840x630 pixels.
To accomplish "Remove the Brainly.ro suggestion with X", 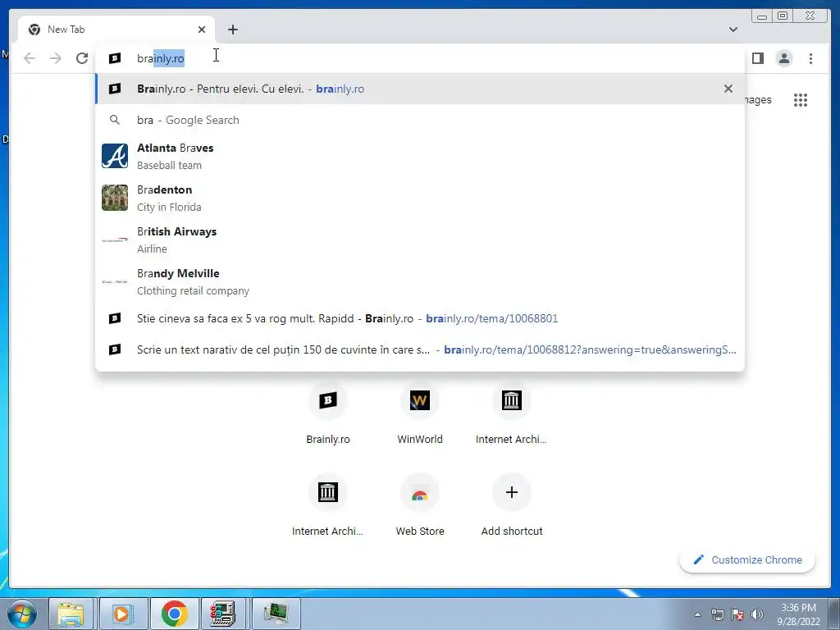I will [728, 89].
